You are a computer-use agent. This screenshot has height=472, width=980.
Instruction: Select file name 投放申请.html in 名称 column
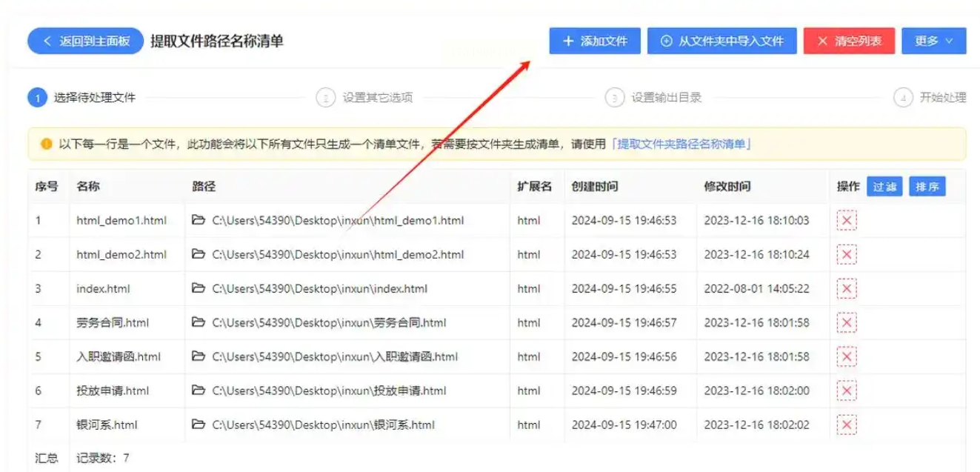[113, 390]
